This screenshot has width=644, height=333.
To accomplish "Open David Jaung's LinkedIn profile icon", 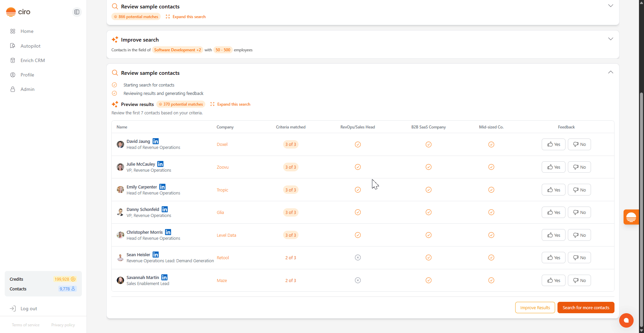I will pos(156,141).
